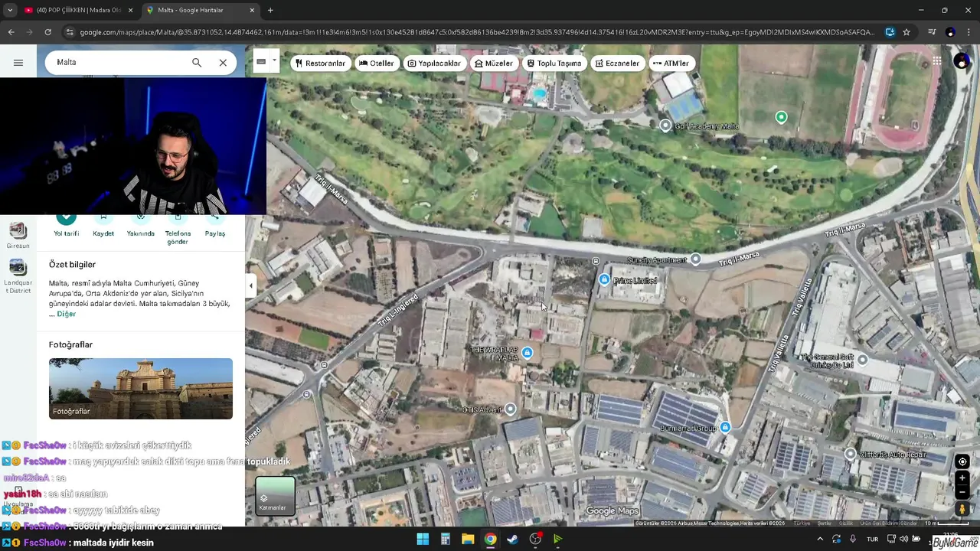Open the keyboard input tools icon
The height and width of the screenshot is (551, 980).
coord(261,62)
